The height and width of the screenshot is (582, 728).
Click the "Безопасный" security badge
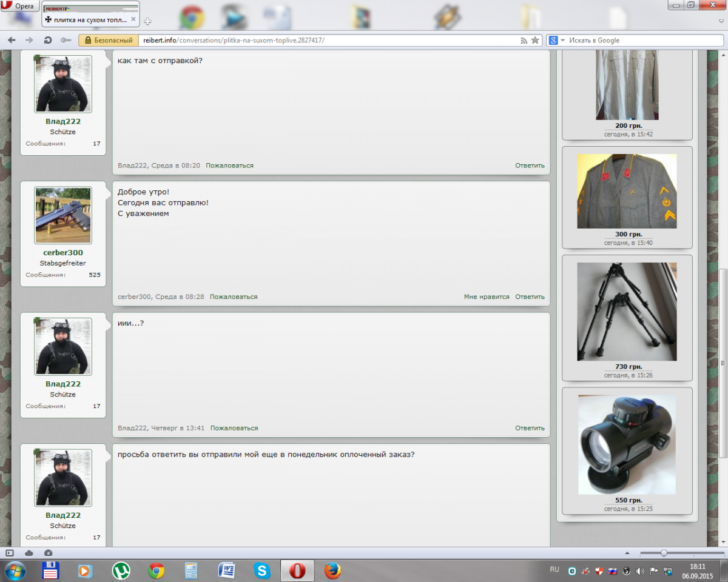(107, 40)
